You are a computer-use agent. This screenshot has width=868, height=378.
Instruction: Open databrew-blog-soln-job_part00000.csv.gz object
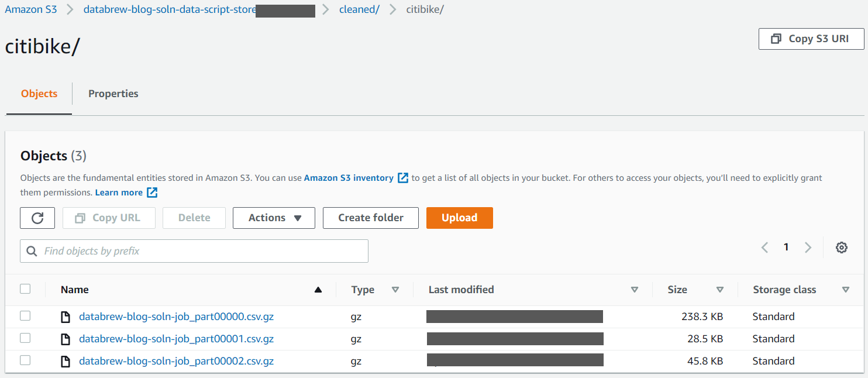(x=176, y=317)
